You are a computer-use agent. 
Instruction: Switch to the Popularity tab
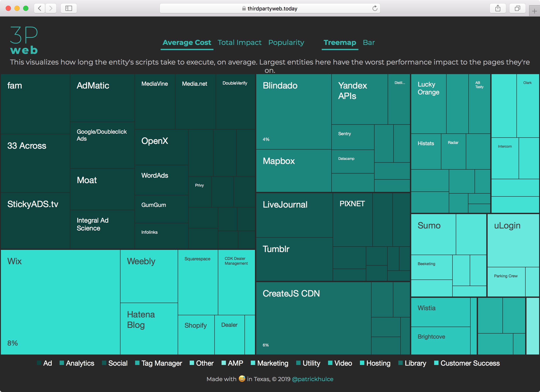286,43
